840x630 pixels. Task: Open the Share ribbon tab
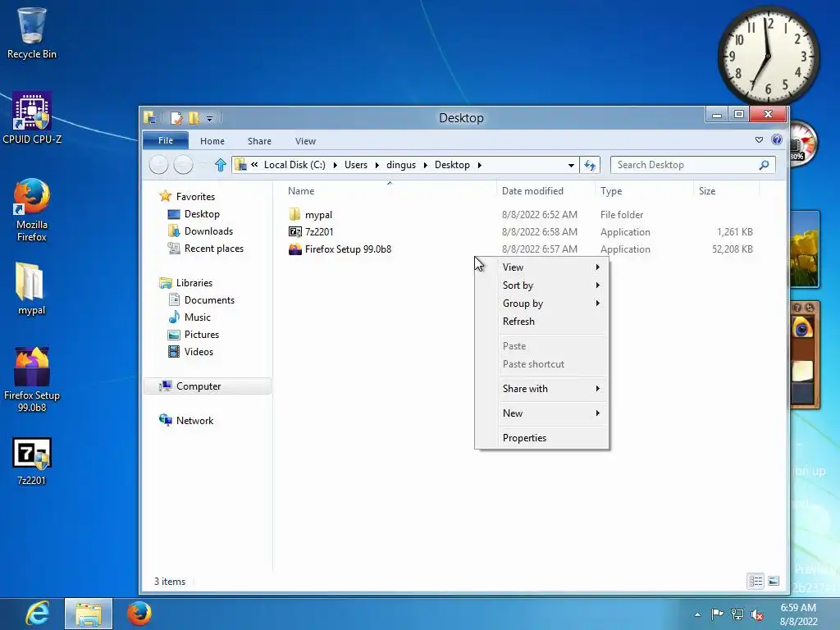[x=259, y=141]
